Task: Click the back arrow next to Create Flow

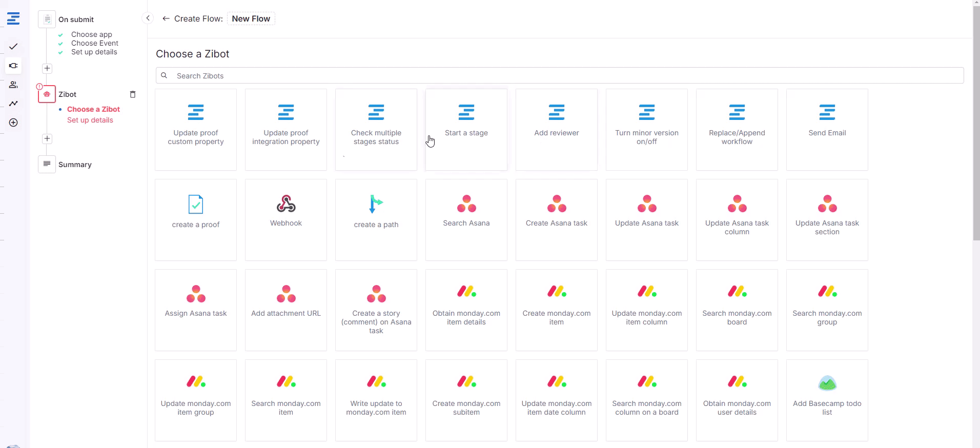Action: pos(166,18)
